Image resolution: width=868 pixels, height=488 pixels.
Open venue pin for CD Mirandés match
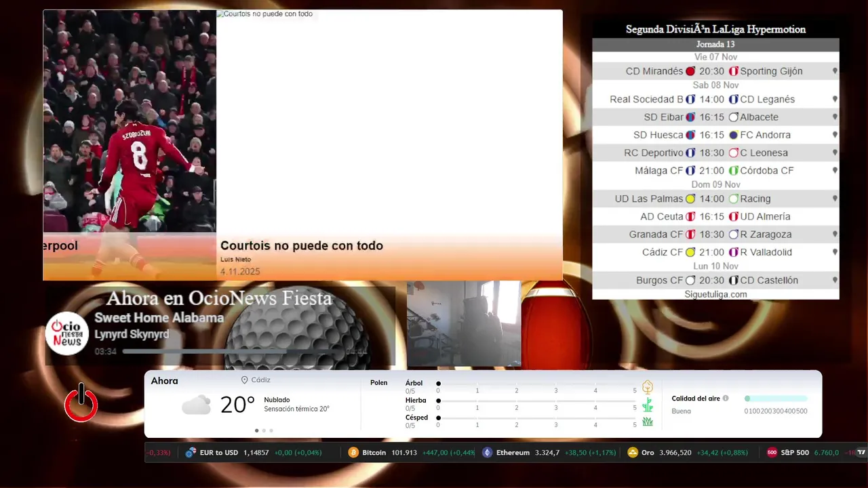[x=835, y=71]
